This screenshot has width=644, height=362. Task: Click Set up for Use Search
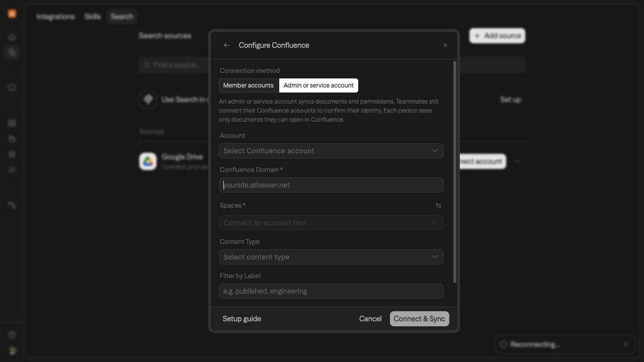coord(511,100)
